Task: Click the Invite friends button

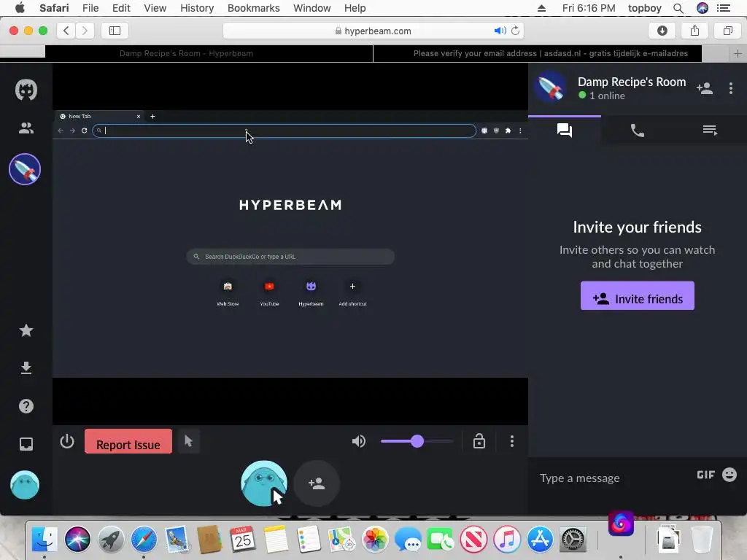Action: tap(638, 296)
